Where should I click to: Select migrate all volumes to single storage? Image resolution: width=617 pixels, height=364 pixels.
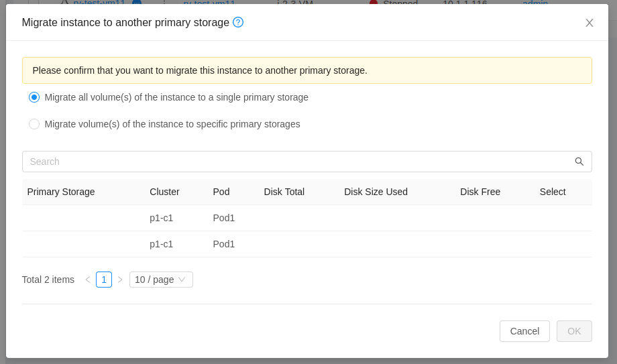(x=34, y=97)
